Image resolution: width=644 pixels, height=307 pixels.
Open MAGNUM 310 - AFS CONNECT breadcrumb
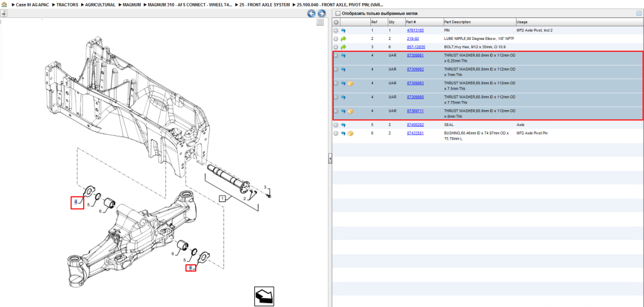point(190,5)
